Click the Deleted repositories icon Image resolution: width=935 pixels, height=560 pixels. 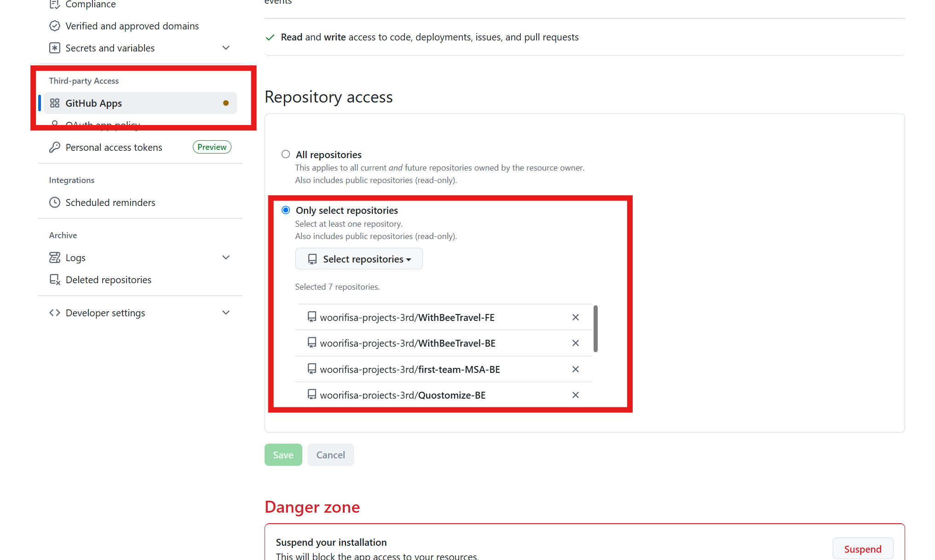tap(55, 280)
